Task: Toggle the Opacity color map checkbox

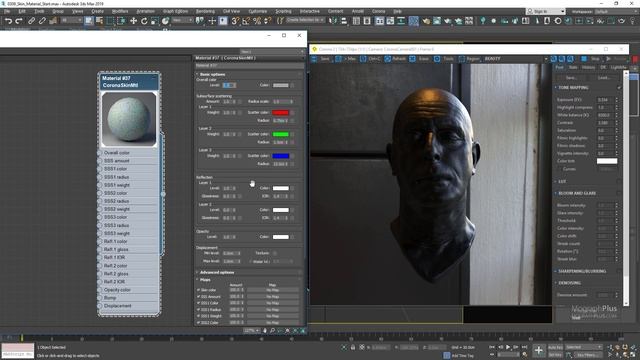Action: 292,237
